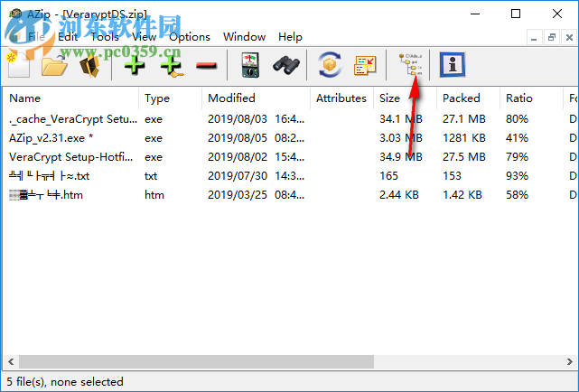Image resolution: width=579 pixels, height=392 pixels.
Task: Open the Options menu
Action: [x=190, y=37]
